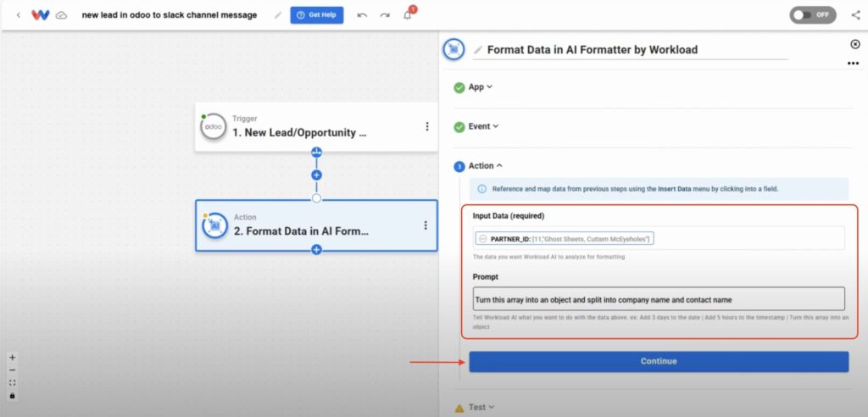The image size is (868, 417).
Task: Click pencil icon beside step title
Action: coord(478,50)
